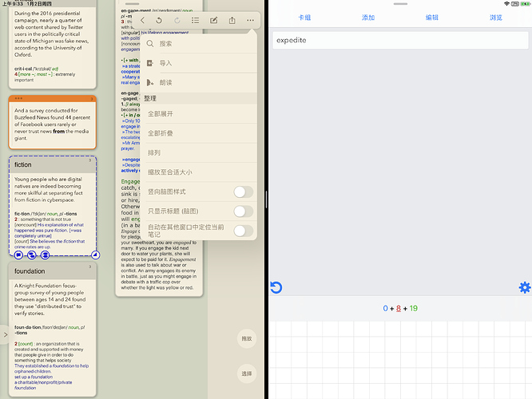Go back with the left arrow icon

[142, 20]
